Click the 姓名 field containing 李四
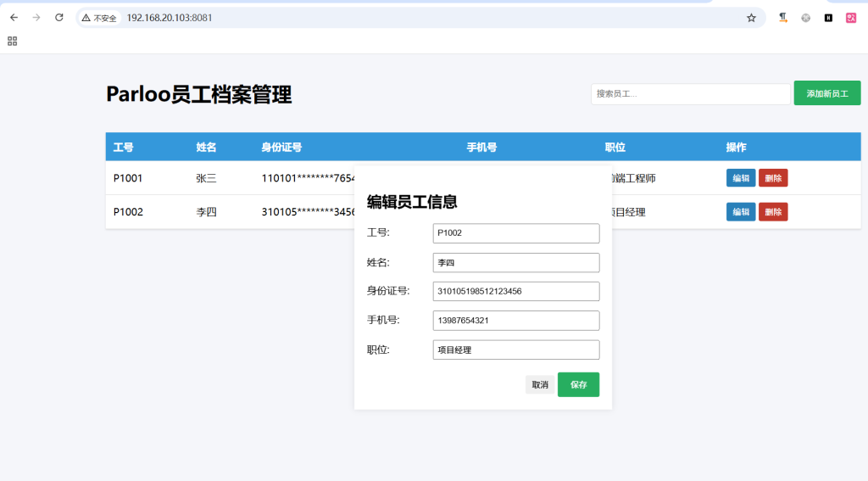This screenshot has width=868, height=481. click(515, 263)
